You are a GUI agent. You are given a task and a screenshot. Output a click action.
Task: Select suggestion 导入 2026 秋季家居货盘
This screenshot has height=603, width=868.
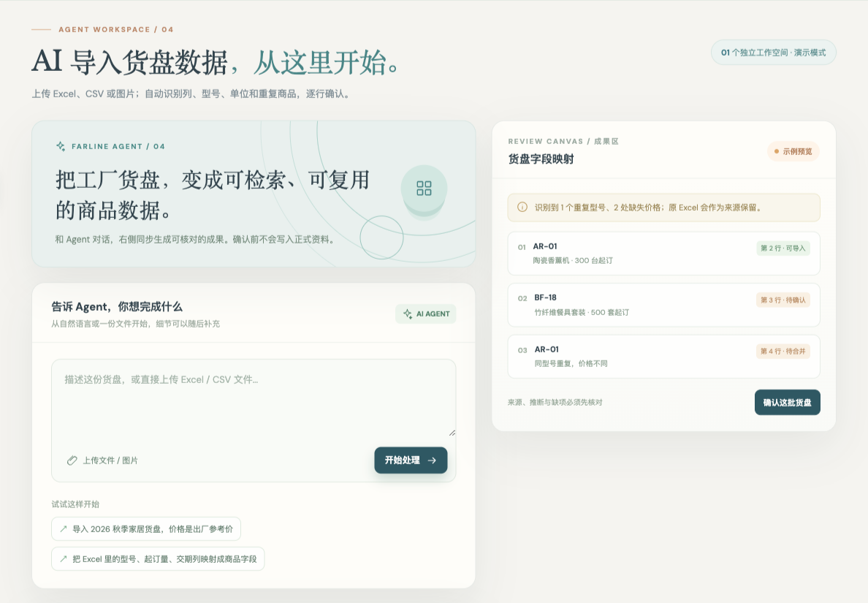(x=146, y=528)
